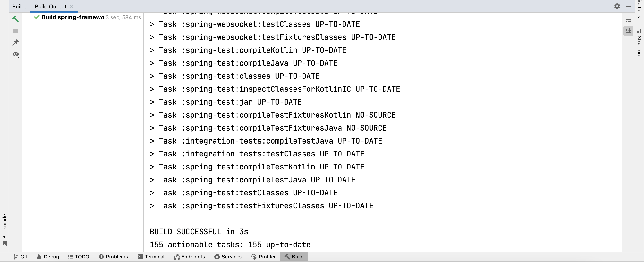Click the Build Output settings gear icon
Screen dimensions: 644x262
pos(617,6)
